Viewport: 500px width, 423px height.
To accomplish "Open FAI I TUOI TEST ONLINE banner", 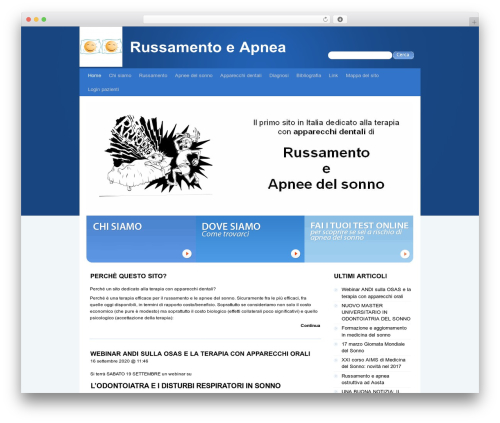I will (x=359, y=239).
